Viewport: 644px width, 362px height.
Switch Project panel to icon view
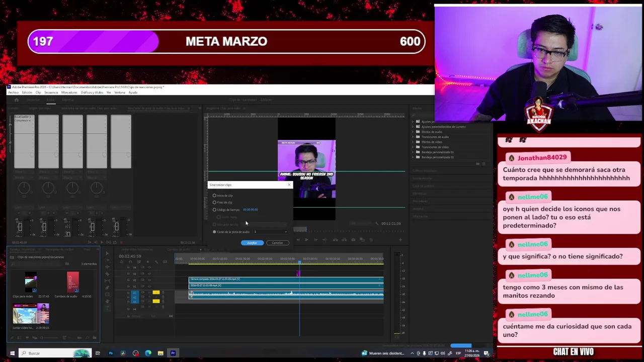click(x=27, y=338)
